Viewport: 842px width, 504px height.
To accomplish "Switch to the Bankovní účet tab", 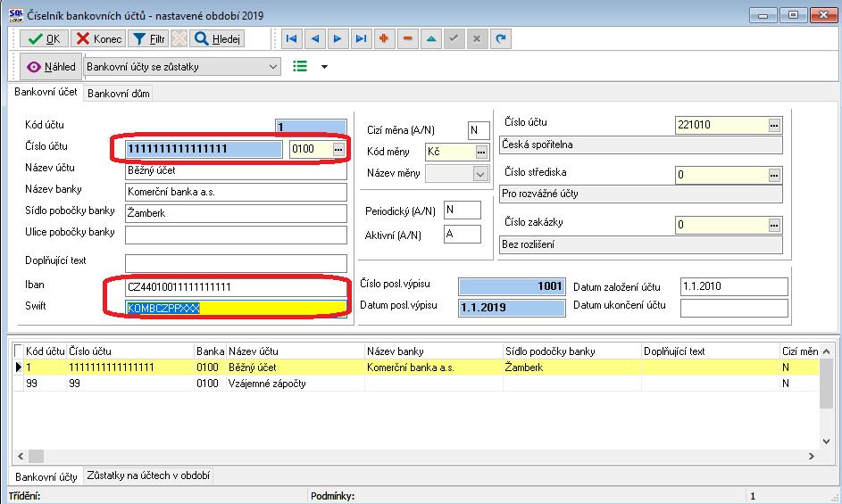I will pyautogui.click(x=46, y=92).
